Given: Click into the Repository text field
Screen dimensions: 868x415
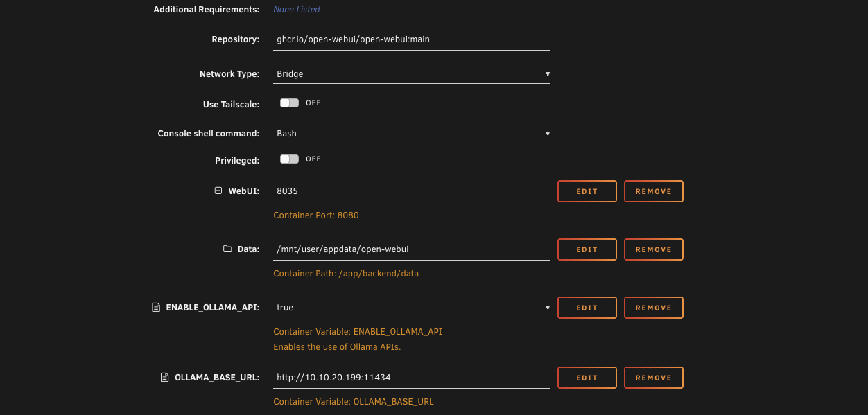Looking at the screenshot, I should pyautogui.click(x=412, y=39).
